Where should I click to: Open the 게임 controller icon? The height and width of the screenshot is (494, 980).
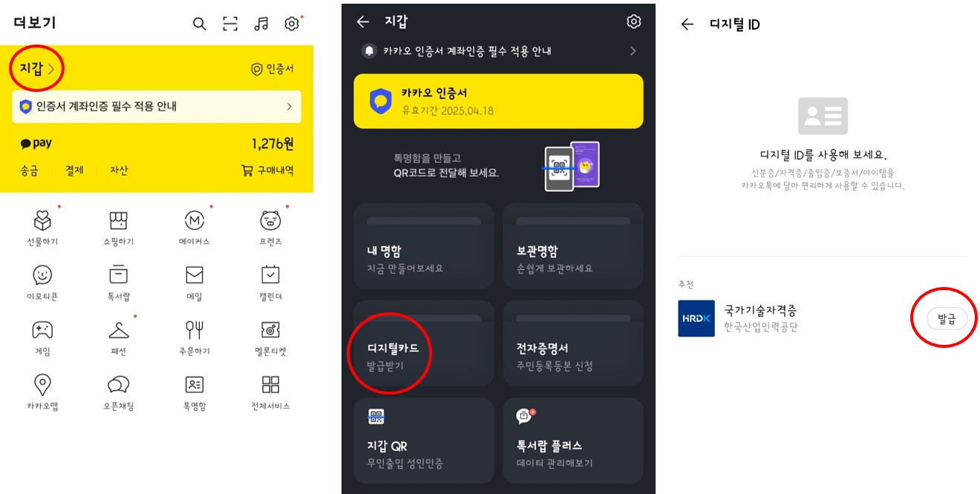[42, 330]
